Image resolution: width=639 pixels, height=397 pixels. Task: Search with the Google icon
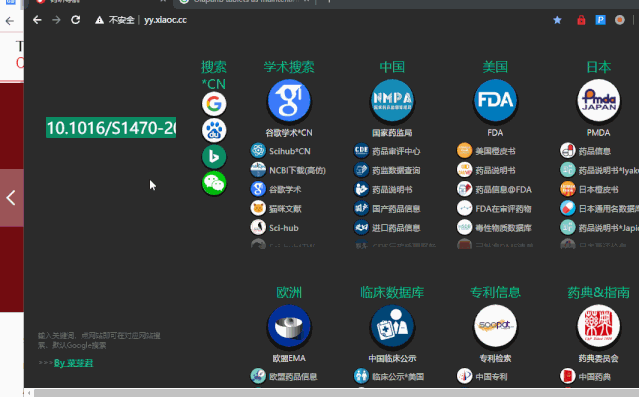tap(214, 104)
